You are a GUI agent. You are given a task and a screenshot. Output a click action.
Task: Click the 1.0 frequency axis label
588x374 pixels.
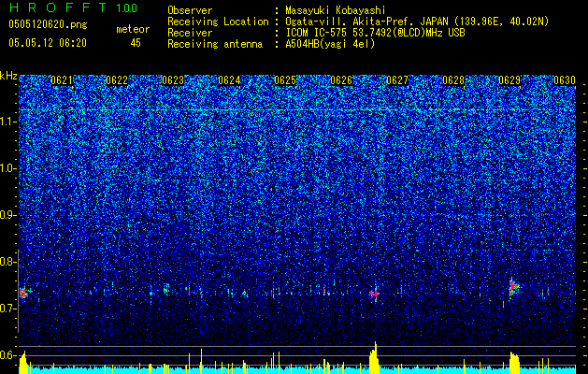coord(7,169)
